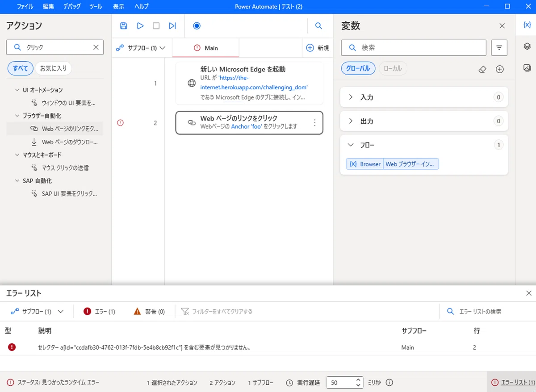Click the challenging_dom URL link

point(254,83)
